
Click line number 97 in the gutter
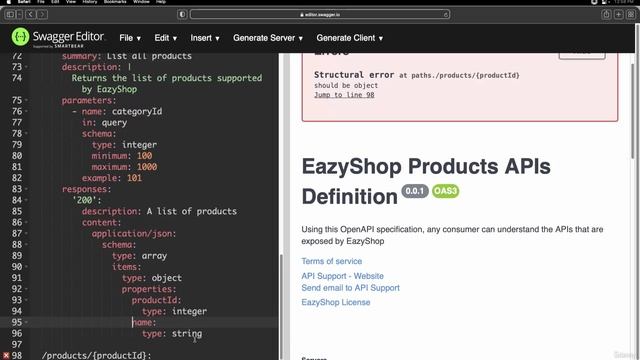[17, 344]
